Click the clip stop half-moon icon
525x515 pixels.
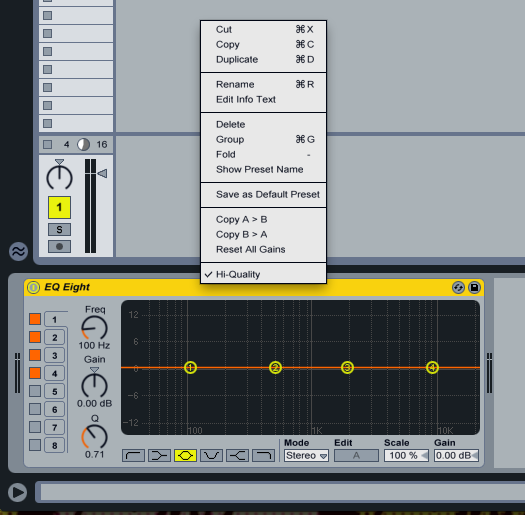tap(83, 145)
